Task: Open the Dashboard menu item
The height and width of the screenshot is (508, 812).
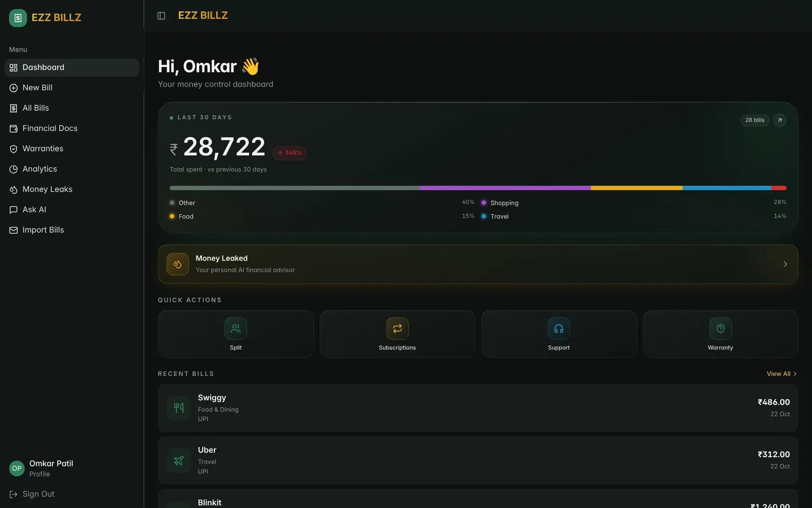Action: point(72,68)
